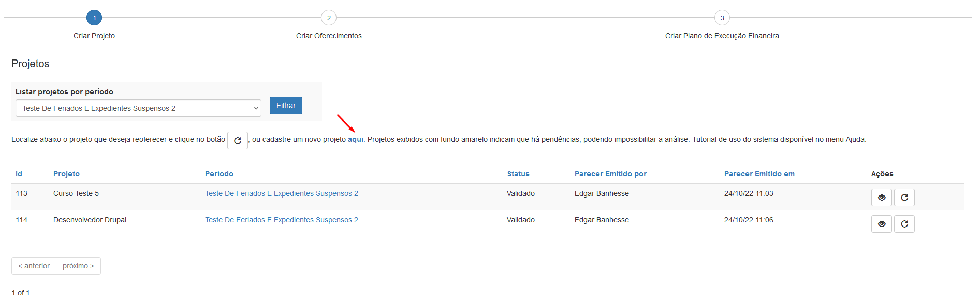Click the Filtrar button
The width and height of the screenshot is (980, 301).
tap(286, 106)
